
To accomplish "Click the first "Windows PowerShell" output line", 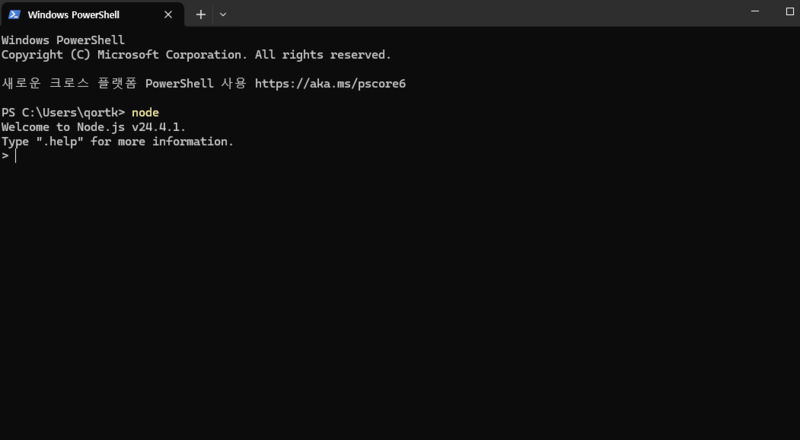I will pos(63,40).
